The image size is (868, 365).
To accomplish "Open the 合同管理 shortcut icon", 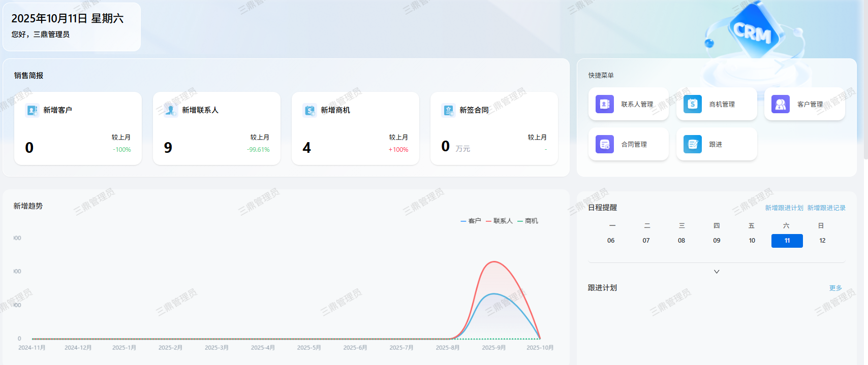I will pos(605,144).
